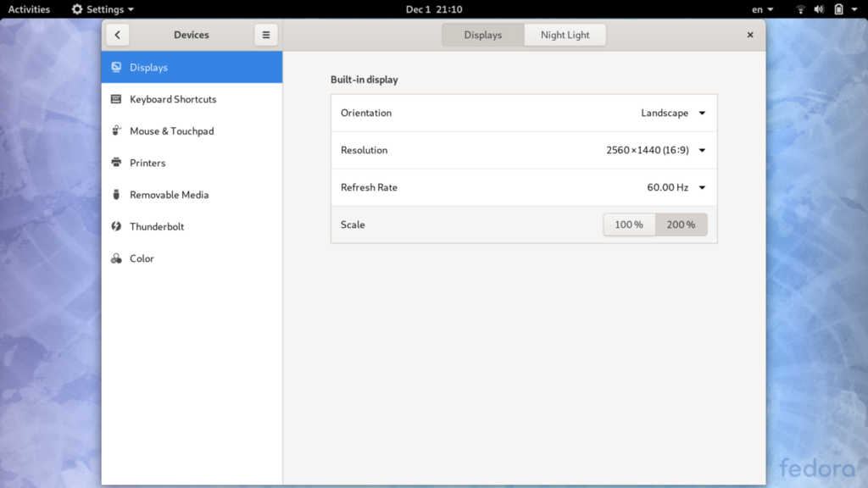Click the Color circles icon
Viewport: 868px width, 488px height.
click(x=116, y=258)
